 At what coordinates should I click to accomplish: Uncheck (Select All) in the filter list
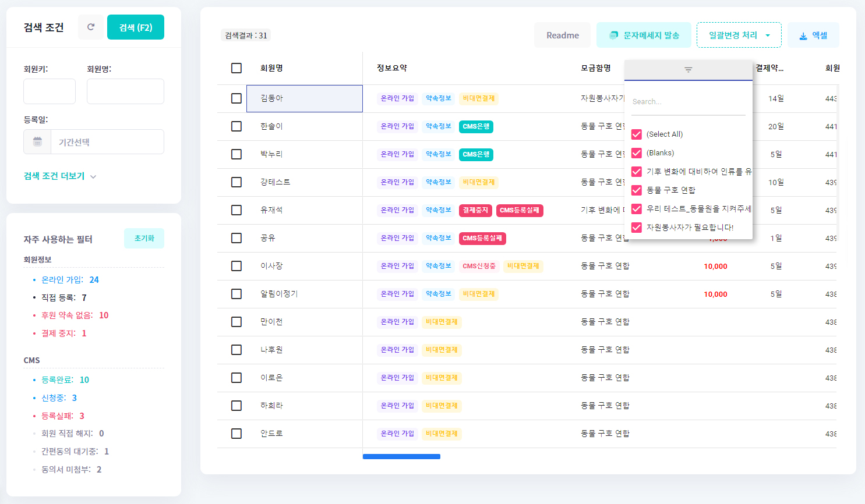coord(637,134)
